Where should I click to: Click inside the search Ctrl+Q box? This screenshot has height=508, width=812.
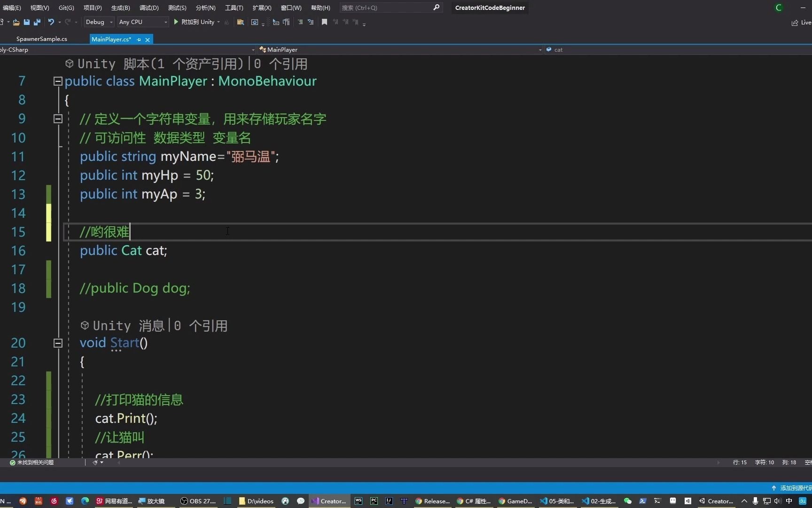coord(385,8)
